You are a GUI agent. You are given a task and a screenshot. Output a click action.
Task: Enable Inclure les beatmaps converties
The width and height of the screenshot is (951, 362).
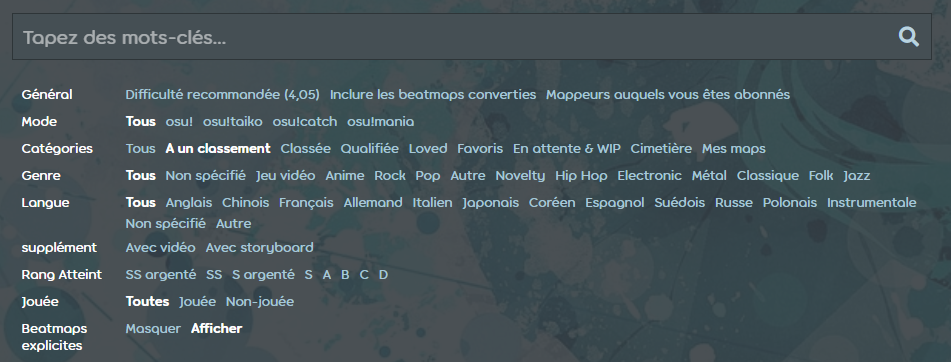point(433,95)
